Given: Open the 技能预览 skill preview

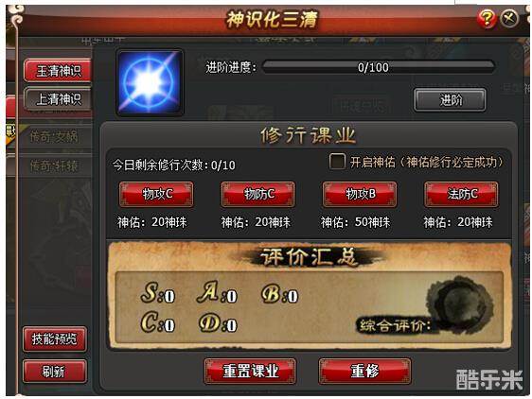Looking at the screenshot, I should (55, 339).
